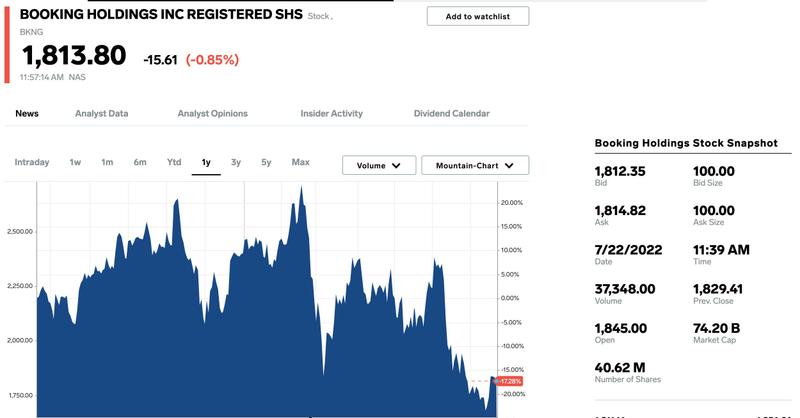This screenshot has width=800, height=418.
Task: Click the BKNG ticker symbol
Action: coord(31,32)
